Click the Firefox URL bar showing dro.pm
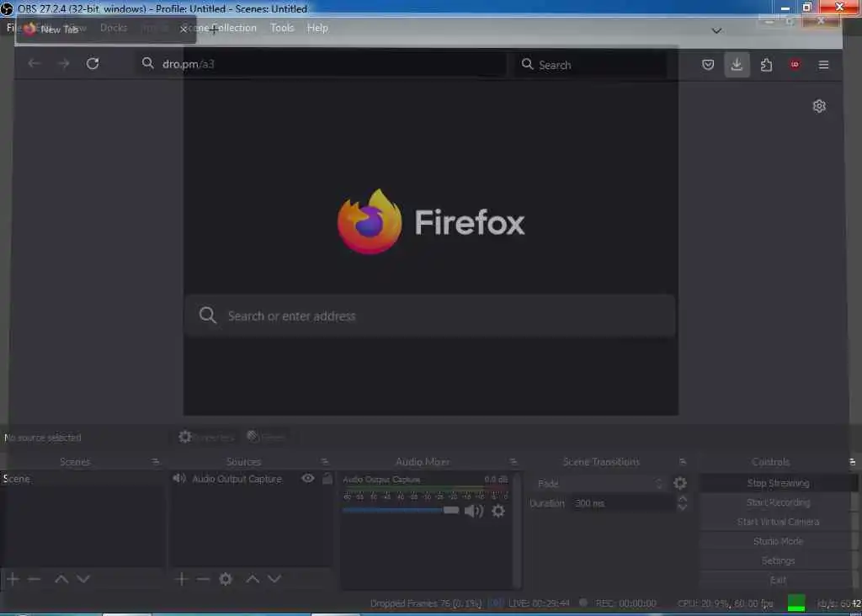 click(322, 64)
